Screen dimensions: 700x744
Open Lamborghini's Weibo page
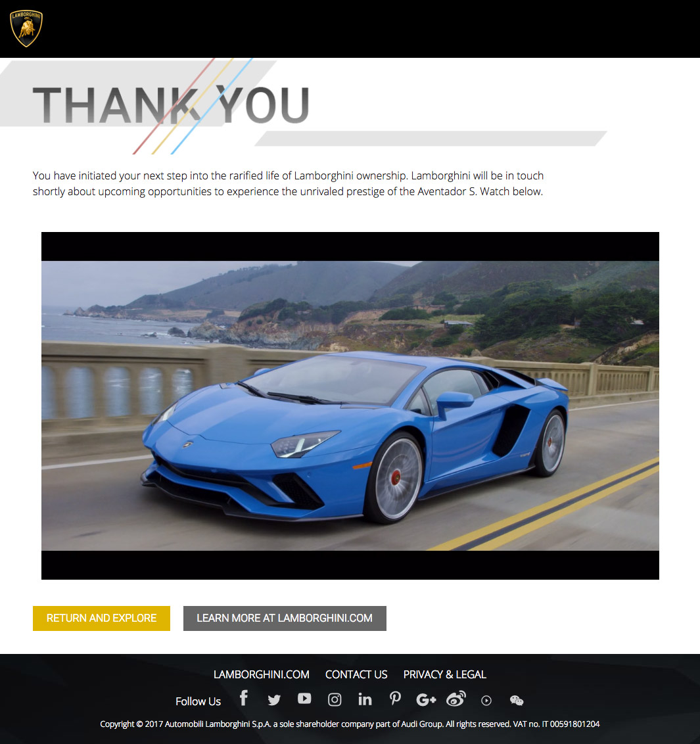point(456,699)
